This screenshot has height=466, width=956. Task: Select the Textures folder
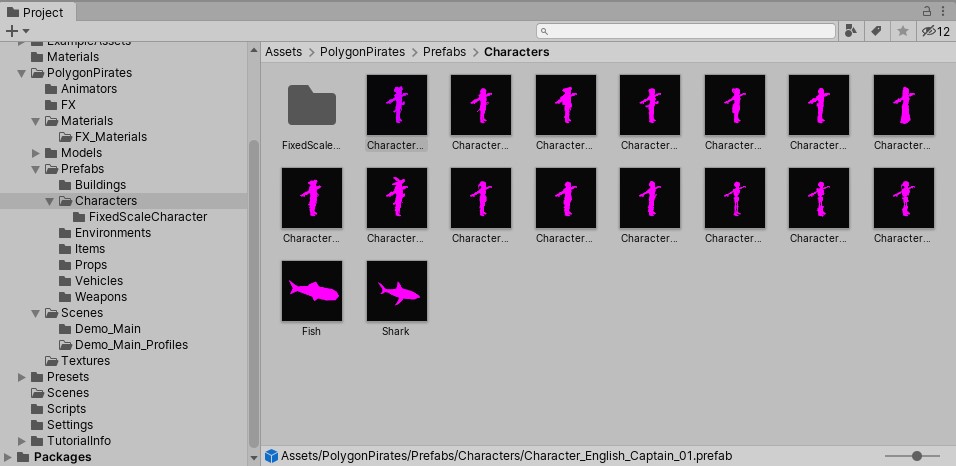pos(85,360)
